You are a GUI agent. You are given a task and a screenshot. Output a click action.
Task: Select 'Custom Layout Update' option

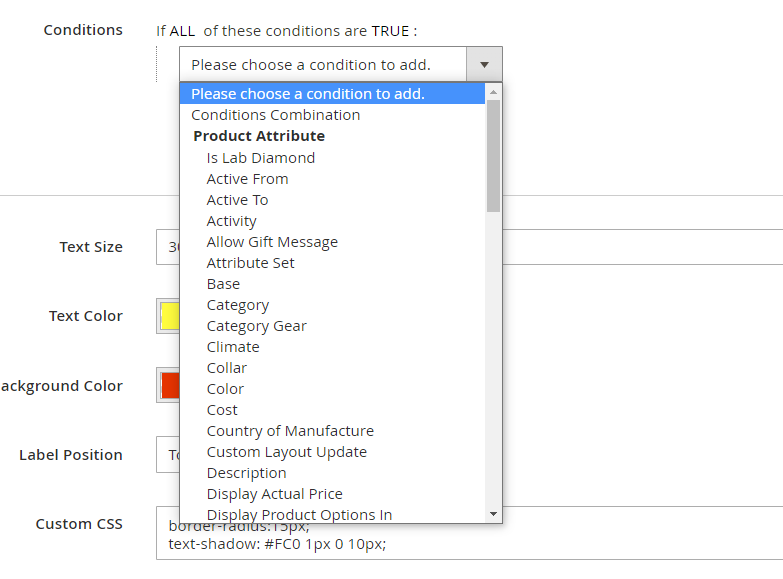[x=286, y=452]
